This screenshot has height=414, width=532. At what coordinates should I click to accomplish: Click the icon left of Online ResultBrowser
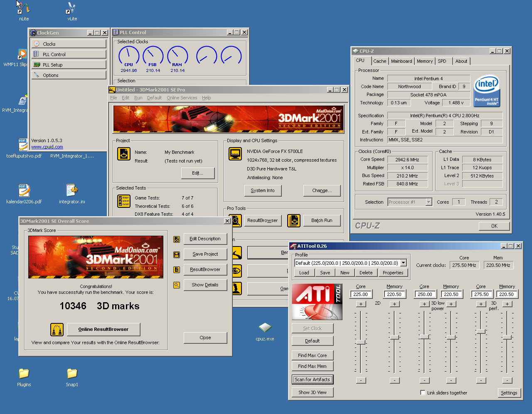point(57,330)
